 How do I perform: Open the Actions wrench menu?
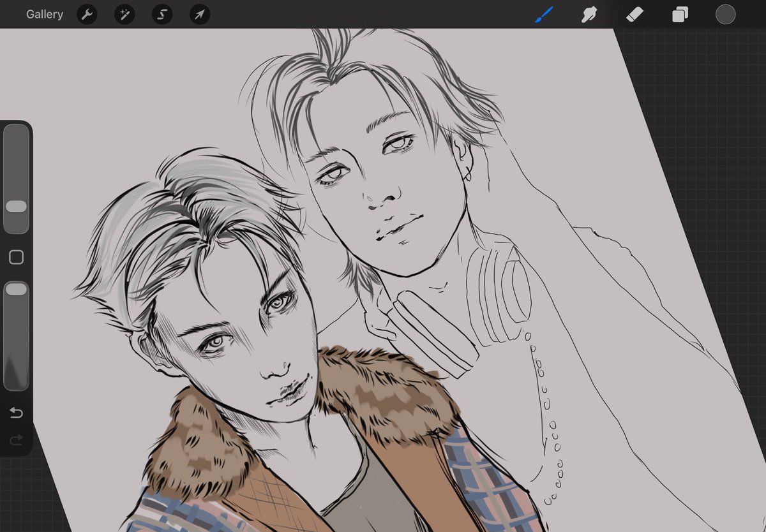[x=87, y=14]
